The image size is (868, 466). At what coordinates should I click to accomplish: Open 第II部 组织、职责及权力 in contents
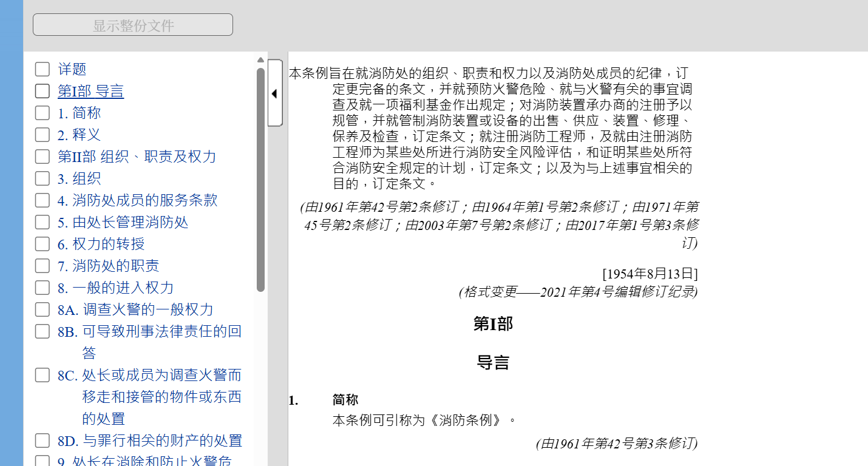(x=137, y=157)
